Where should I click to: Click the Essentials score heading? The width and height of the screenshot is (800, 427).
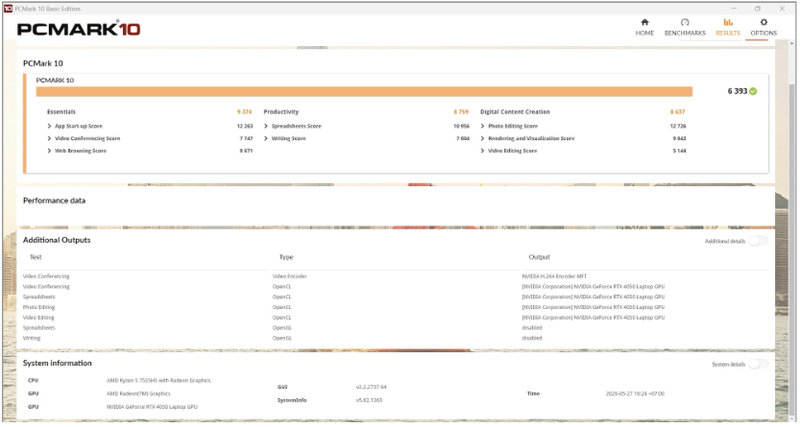(61, 112)
